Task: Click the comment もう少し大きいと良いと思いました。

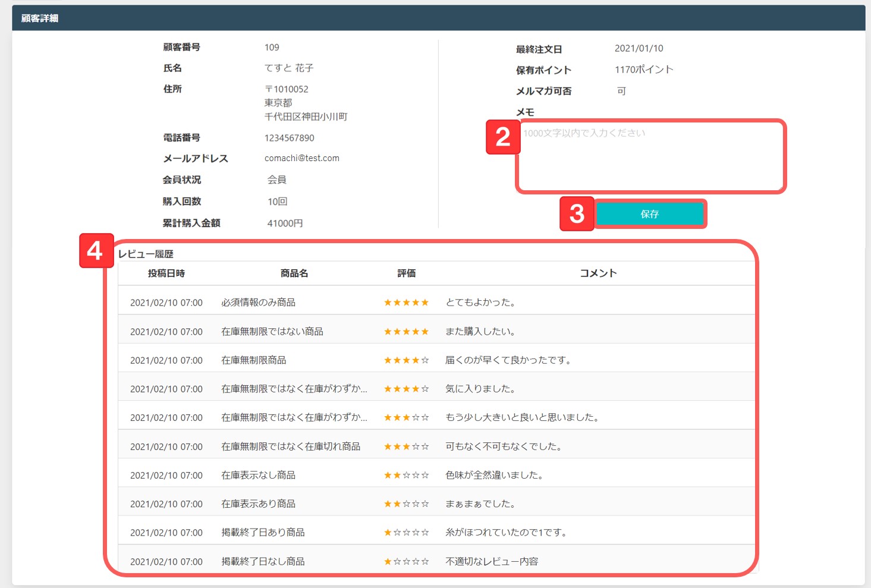Action: 524,417
